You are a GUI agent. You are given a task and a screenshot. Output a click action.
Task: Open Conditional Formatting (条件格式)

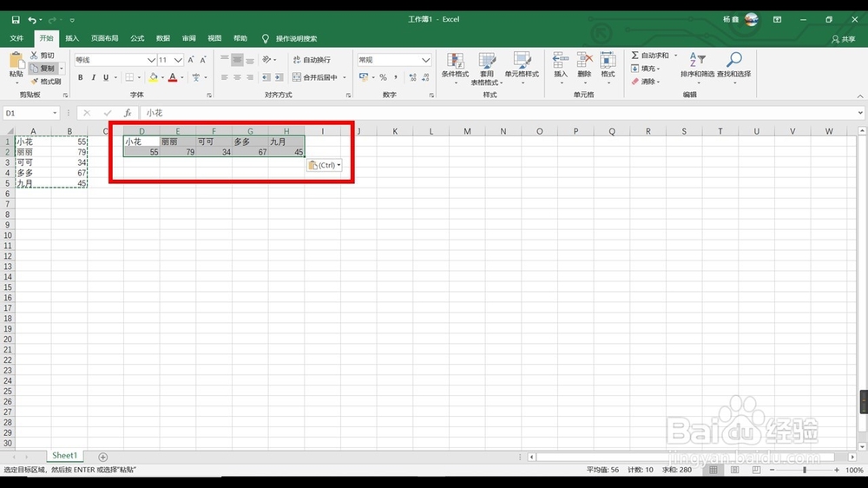pos(455,69)
